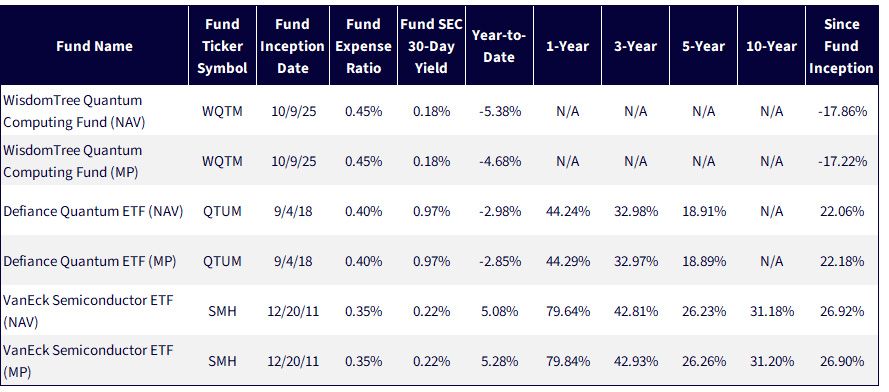This screenshot has width=889, height=392.
Task: Select the Since Fund Inception header
Action: pyautogui.click(x=841, y=47)
